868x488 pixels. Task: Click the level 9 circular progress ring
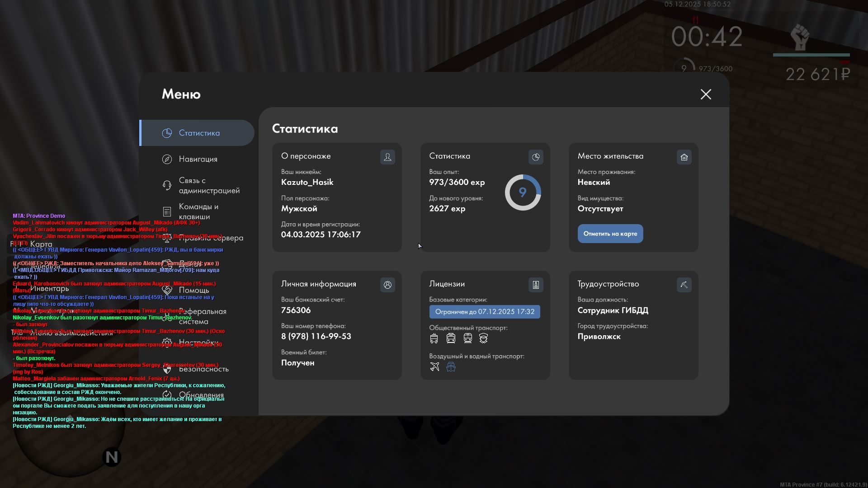(523, 192)
